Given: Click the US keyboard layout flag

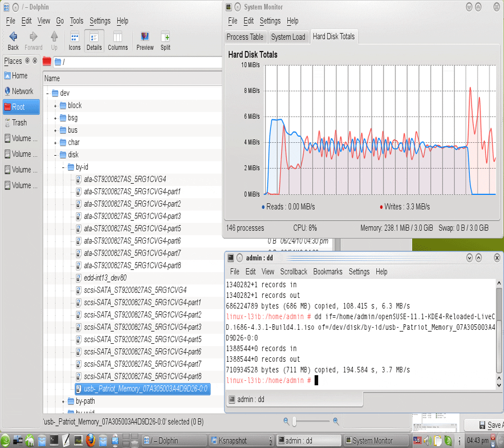Looking at the screenshot, I should click(x=417, y=441).
